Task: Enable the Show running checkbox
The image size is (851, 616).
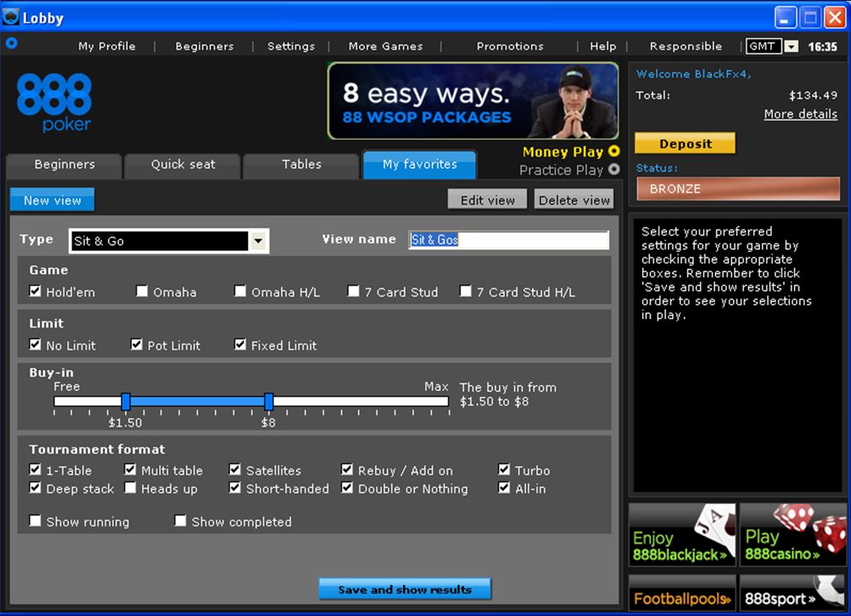Action: (x=35, y=521)
